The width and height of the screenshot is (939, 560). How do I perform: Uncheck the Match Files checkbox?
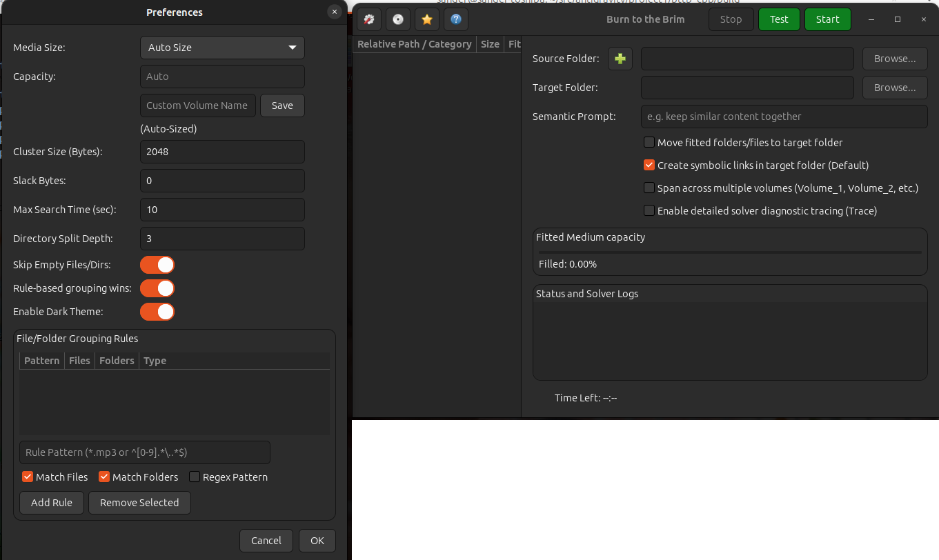pyautogui.click(x=28, y=477)
